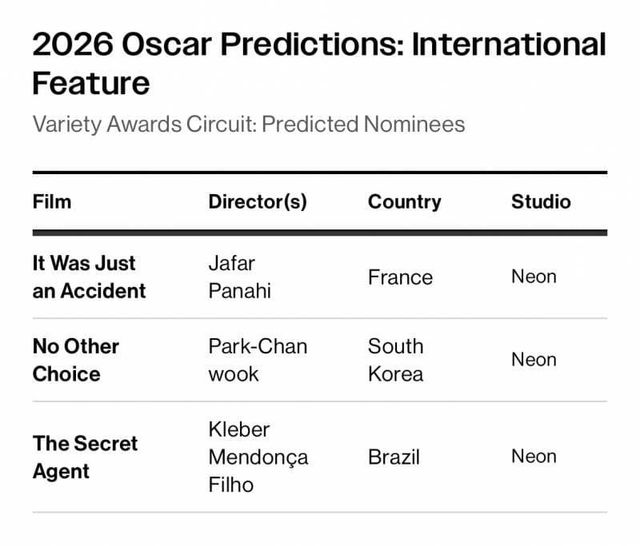Open "The Secret Agent" film entry
The width and height of the screenshot is (640, 546).
tap(85, 457)
